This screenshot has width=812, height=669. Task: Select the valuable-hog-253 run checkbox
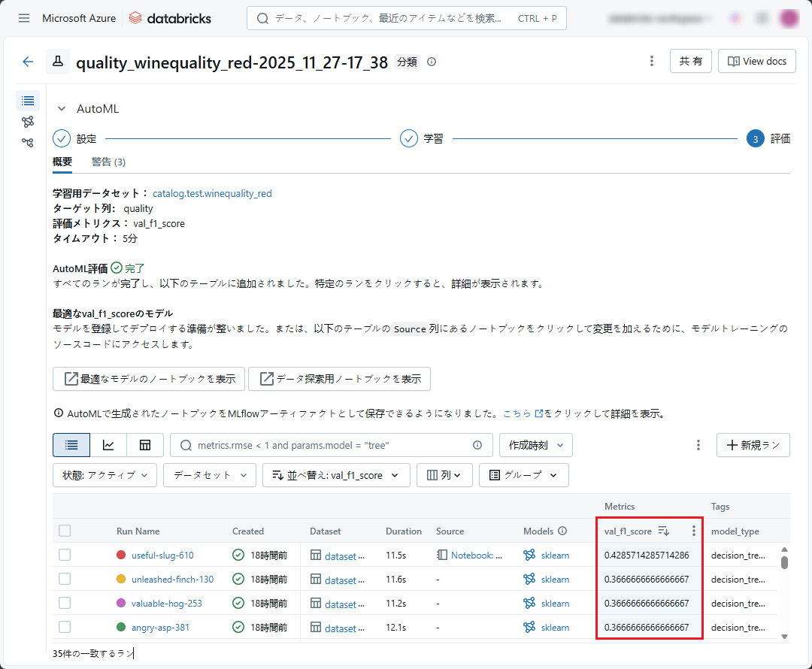point(65,603)
